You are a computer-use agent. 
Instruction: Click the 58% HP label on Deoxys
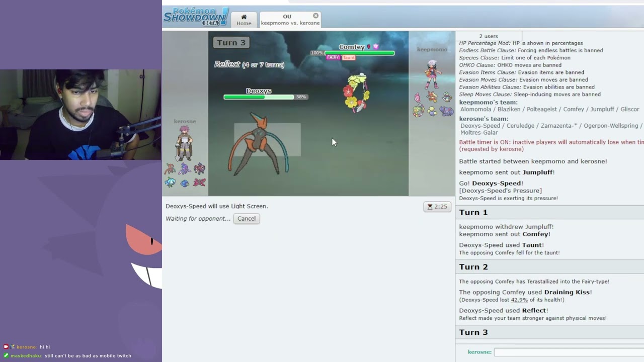(301, 97)
